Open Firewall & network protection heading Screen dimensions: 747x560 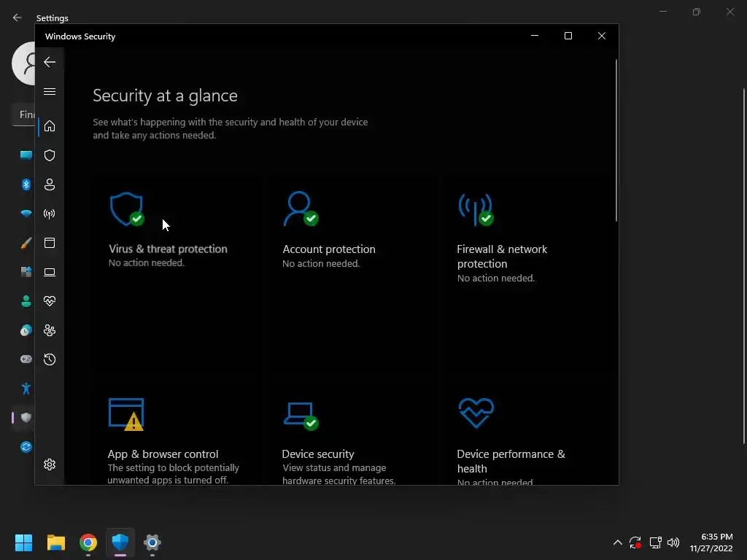502,256
